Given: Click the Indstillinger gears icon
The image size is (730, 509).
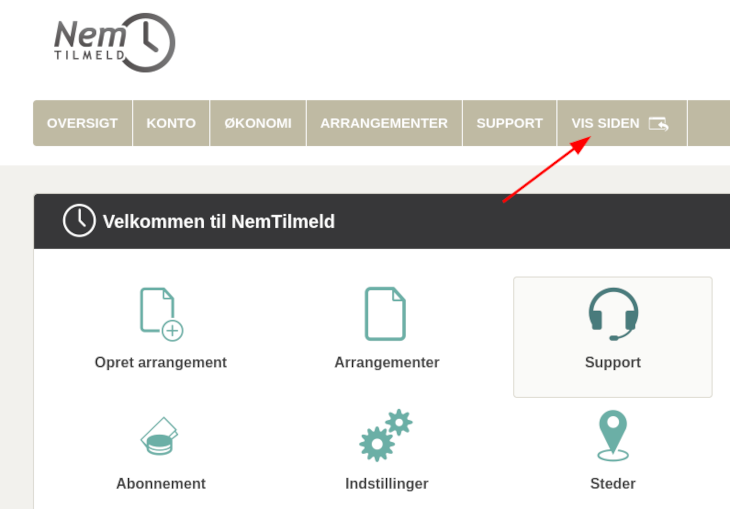Looking at the screenshot, I should point(386,435).
